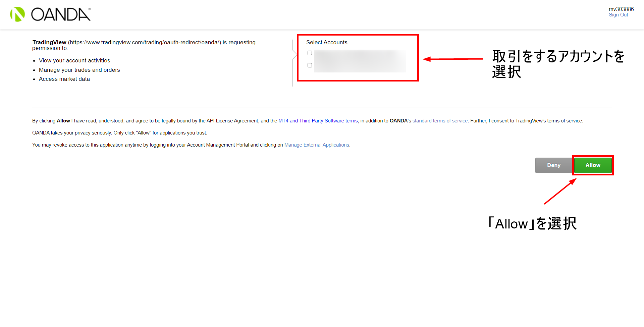The image size is (644, 327).
Task: Click the Sign Out link
Action: tap(618, 15)
